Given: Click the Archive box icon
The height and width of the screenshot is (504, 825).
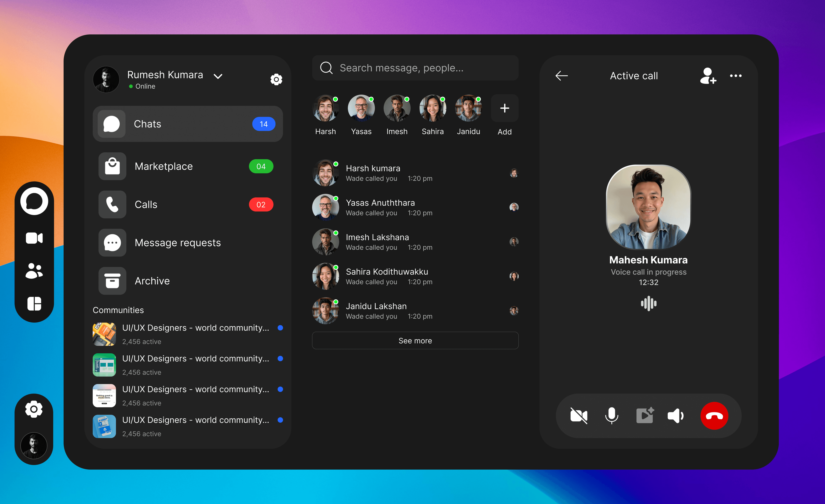Looking at the screenshot, I should coord(113,281).
